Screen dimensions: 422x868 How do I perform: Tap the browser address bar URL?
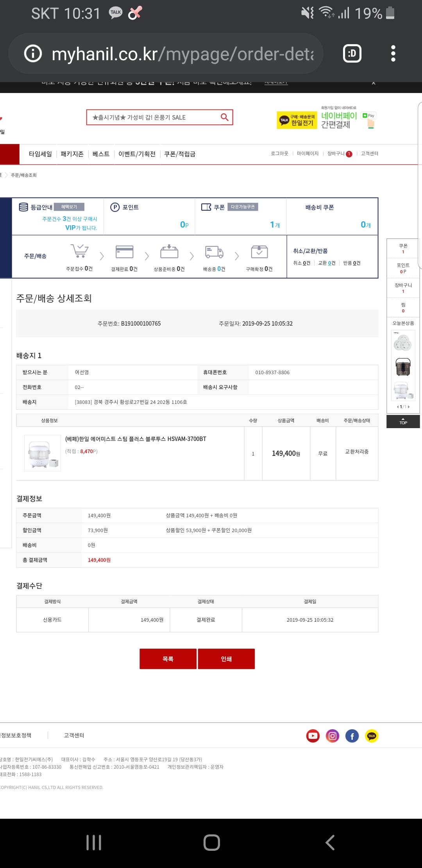pos(183,54)
